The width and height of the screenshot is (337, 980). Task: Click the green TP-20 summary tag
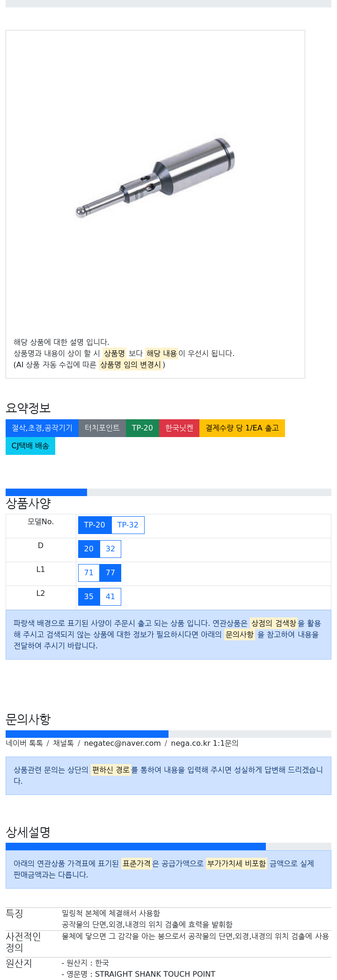[142, 428]
